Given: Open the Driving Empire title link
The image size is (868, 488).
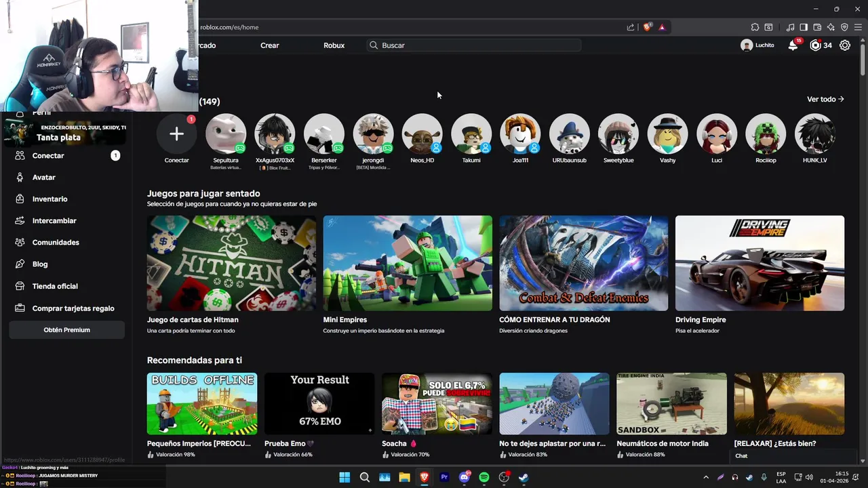Looking at the screenshot, I should [701, 320].
